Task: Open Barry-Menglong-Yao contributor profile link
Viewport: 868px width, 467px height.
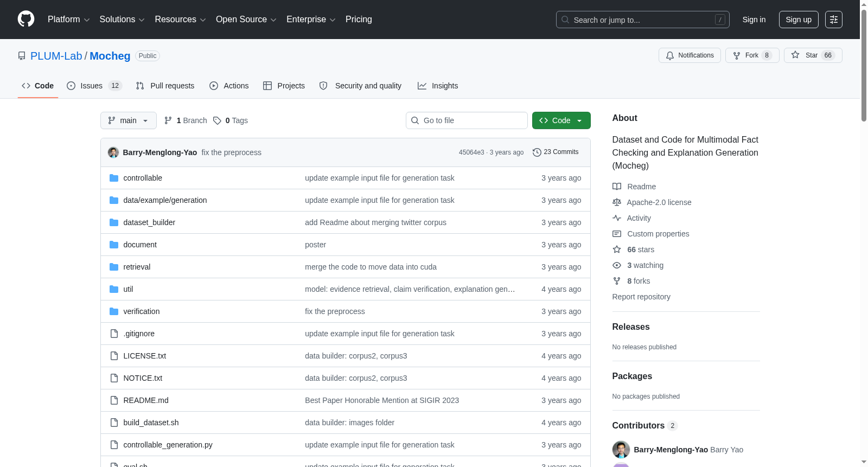Action: click(x=671, y=450)
